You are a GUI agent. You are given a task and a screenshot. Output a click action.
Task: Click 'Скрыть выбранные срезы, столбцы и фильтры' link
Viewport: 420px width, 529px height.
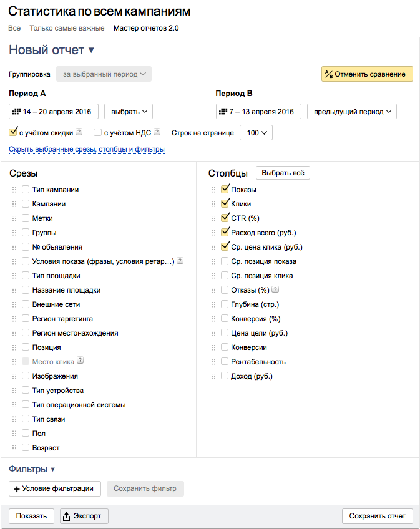[x=87, y=149]
